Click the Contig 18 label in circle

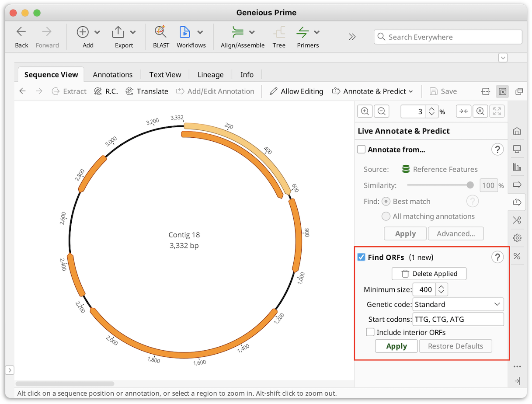point(184,235)
